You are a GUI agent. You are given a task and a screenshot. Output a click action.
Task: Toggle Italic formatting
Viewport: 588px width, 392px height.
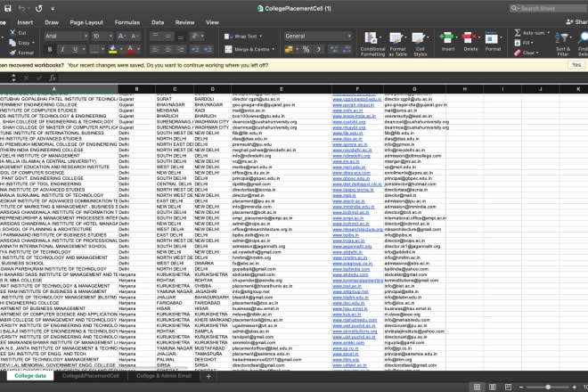click(62, 50)
